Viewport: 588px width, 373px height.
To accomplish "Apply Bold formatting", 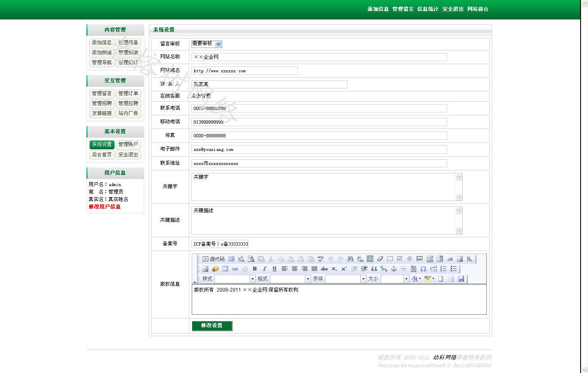I will point(255,269).
